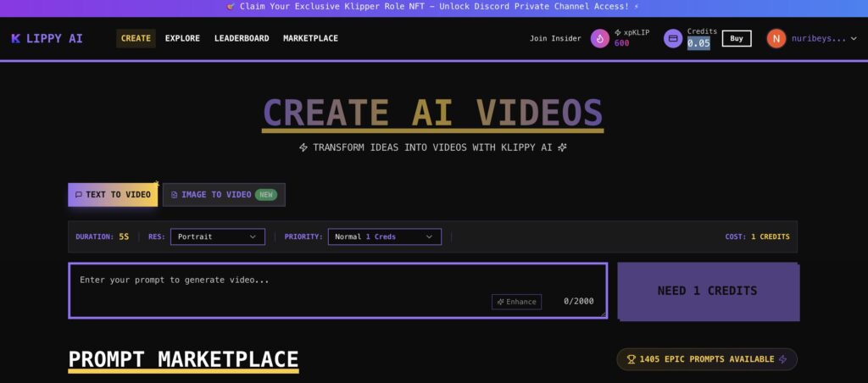The image size is (868, 383).
Task: Click the xpKLIP flame icon
Action: [x=600, y=39]
